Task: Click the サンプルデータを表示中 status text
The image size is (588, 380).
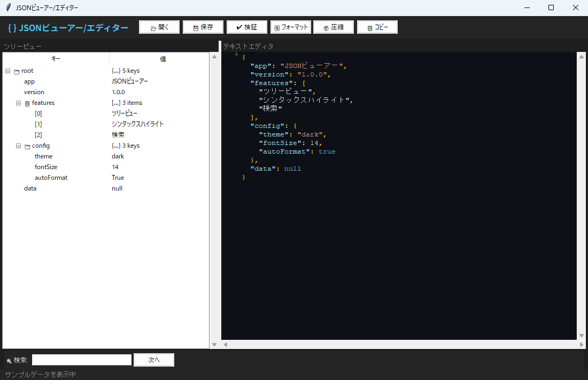Action: pos(41,374)
